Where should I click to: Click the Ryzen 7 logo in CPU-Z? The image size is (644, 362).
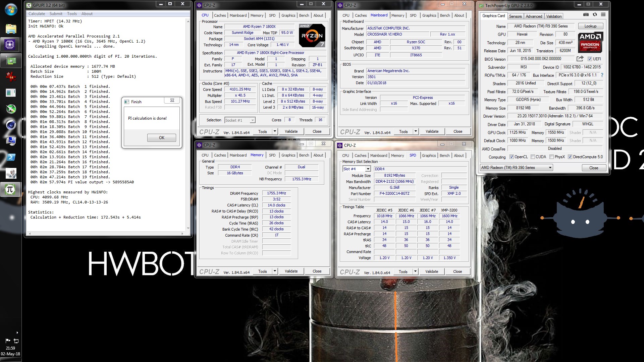[x=312, y=35]
